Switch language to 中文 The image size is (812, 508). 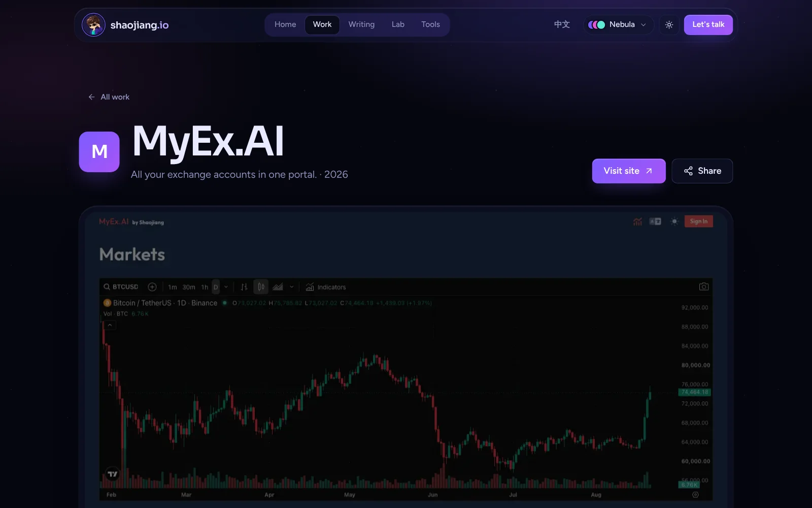[562, 24]
